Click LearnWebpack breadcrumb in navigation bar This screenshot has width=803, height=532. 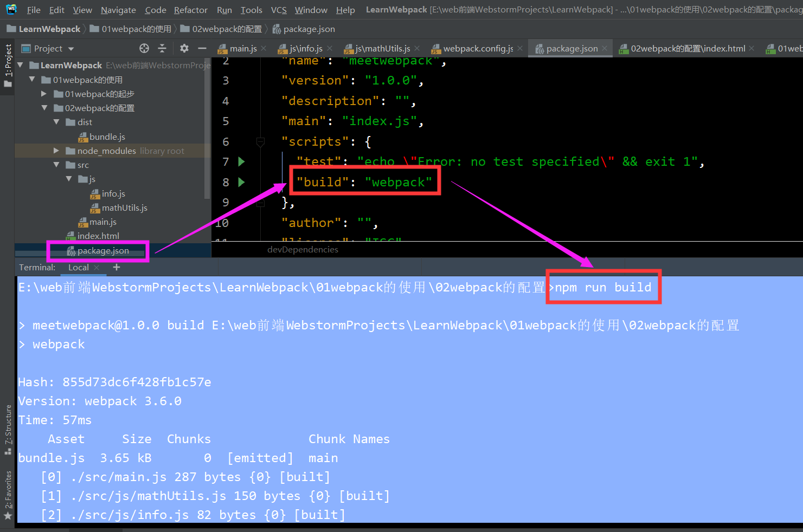click(43, 29)
